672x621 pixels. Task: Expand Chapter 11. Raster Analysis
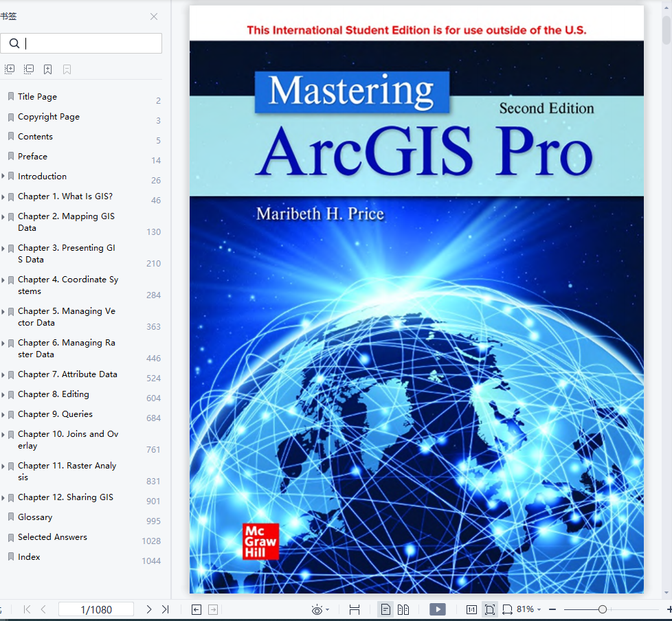click(3, 466)
